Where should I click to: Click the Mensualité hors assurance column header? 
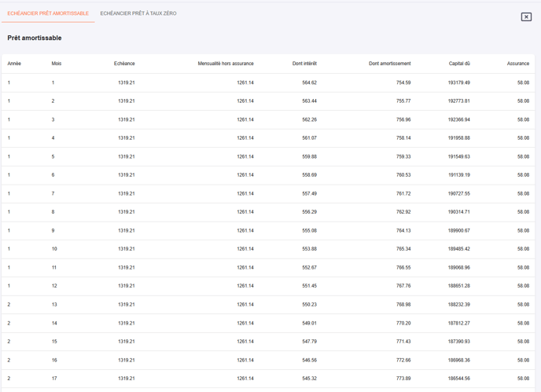click(x=226, y=64)
